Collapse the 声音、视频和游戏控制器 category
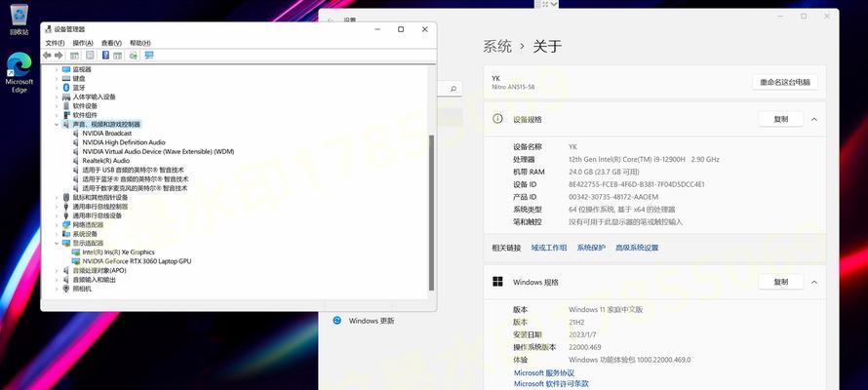The image size is (868, 390). [57, 125]
